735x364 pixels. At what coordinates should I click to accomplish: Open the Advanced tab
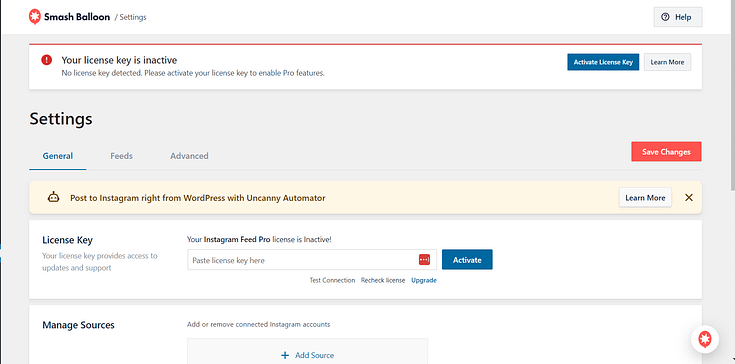189,156
